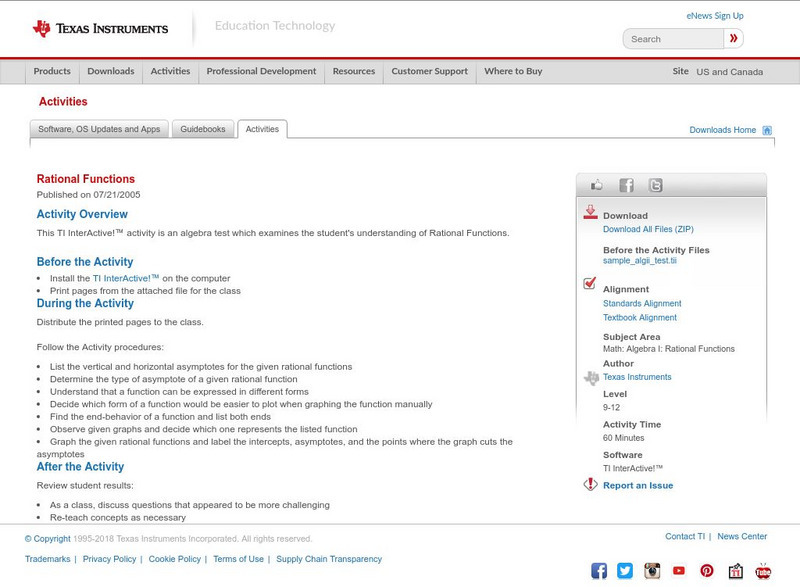Screen dimensions: 800x587
Task: Open the Texas Instruments author link
Action: [x=637, y=377]
